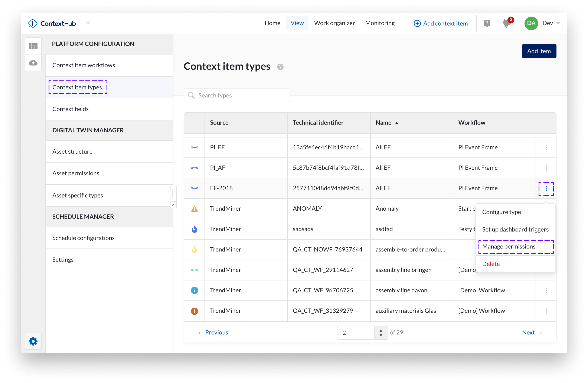Click the cloud upload sidebar icon

(x=33, y=63)
